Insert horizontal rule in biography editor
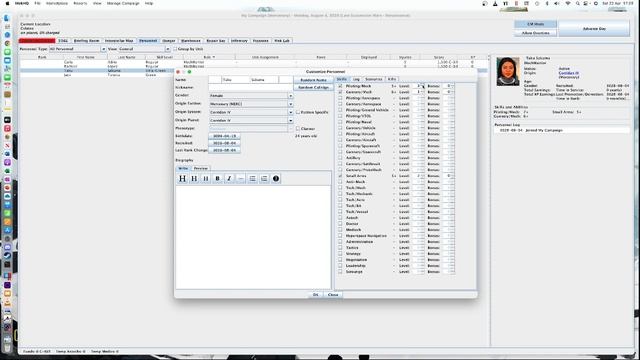This screenshot has width=640, height=360. [241, 178]
